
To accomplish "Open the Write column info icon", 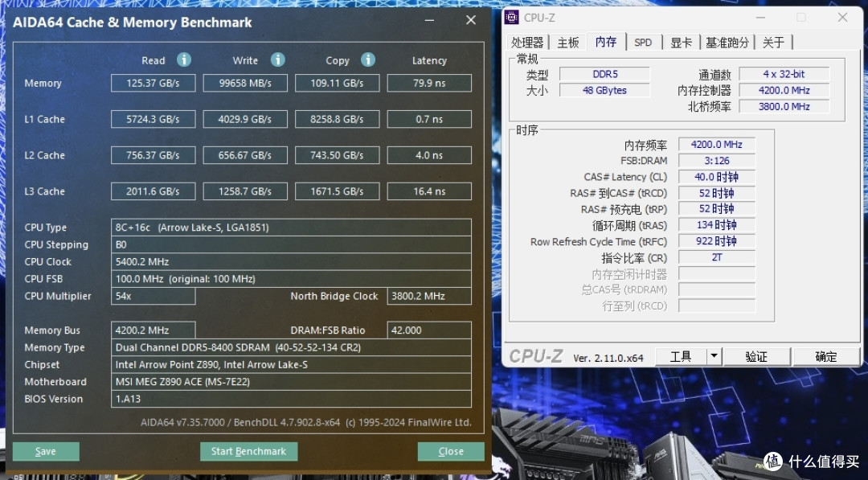I will tap(277, 59).
